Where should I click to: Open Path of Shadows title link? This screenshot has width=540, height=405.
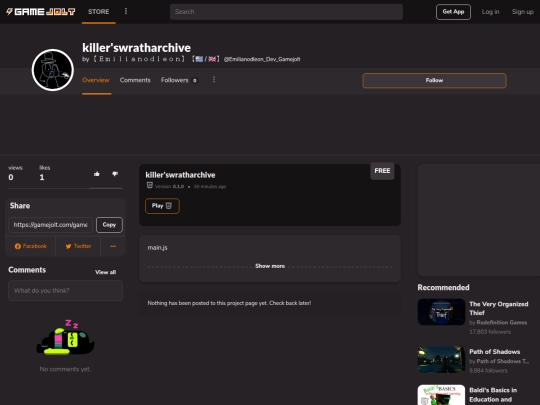[495, 352]
